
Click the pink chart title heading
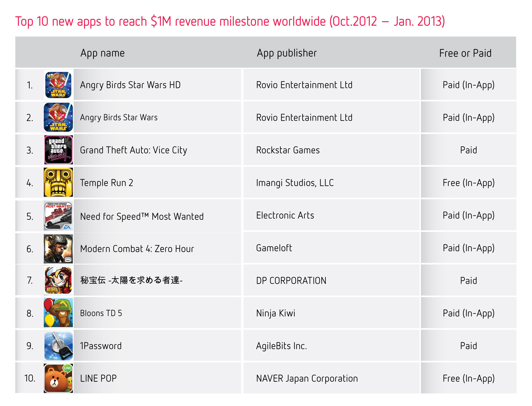(x=230, y=22)
